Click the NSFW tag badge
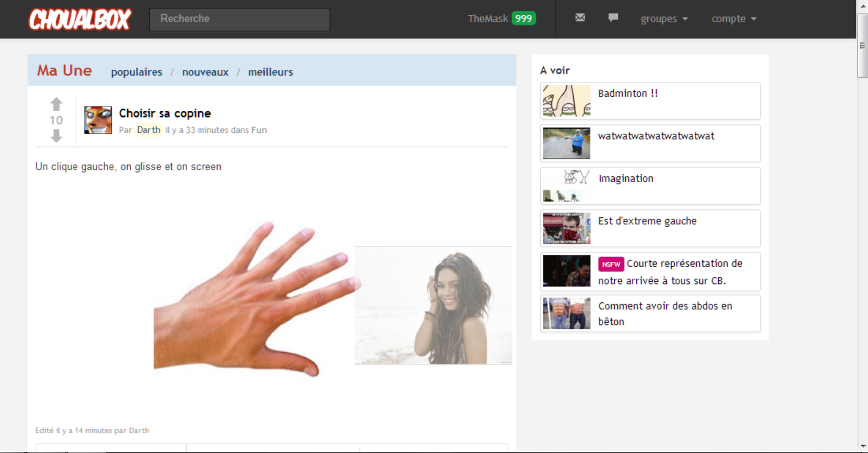 click(x=611, y=264)
